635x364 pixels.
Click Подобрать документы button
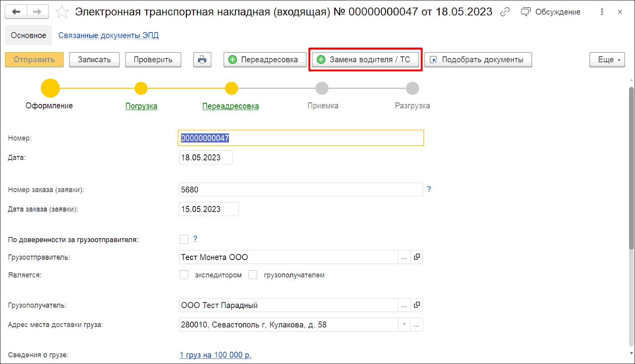pos(478,60)
